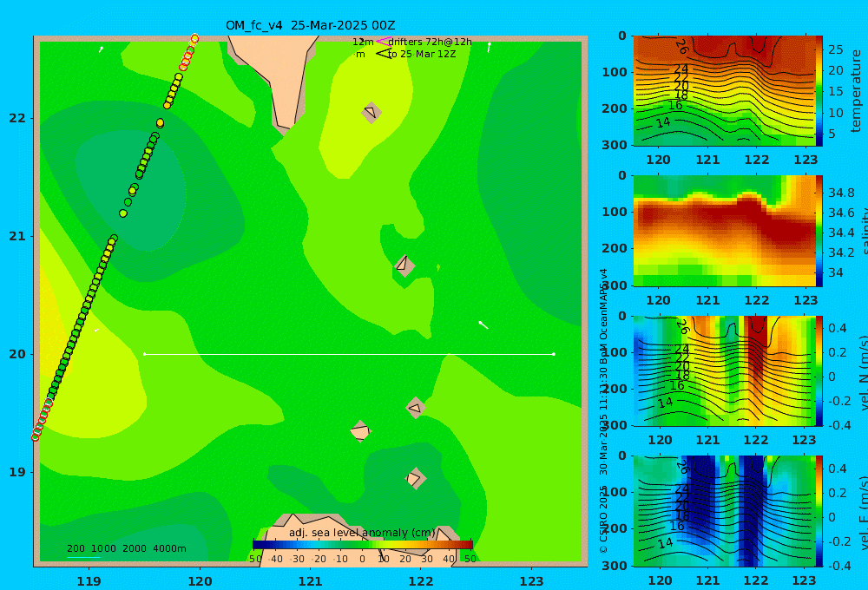
Task: Click the white arrow near top-right map corner
Action: [490, 47]
